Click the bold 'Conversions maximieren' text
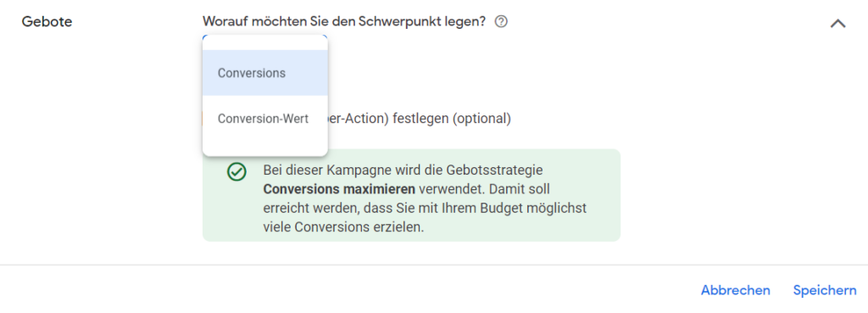 (339, 189)
